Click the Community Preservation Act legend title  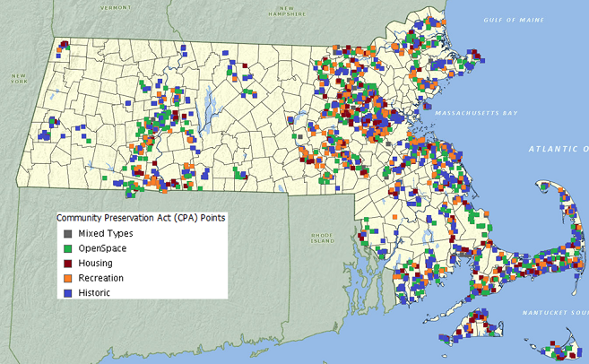coord(141,218)
